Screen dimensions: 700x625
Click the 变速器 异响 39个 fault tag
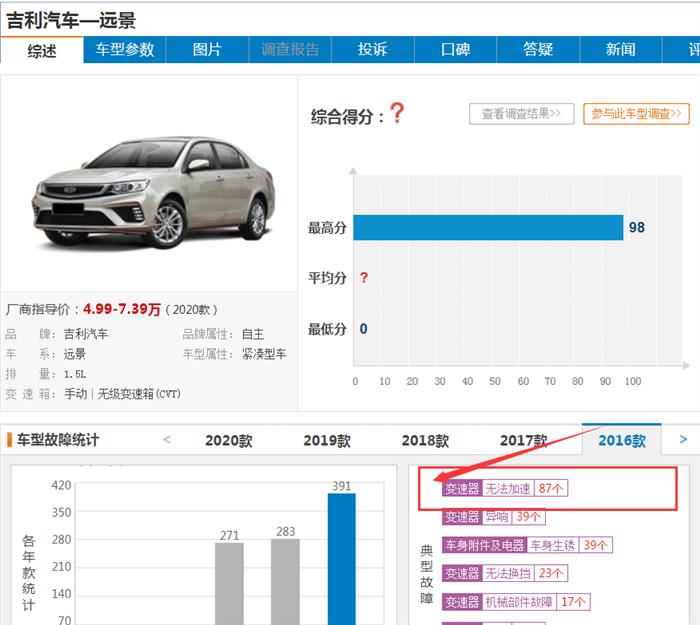click(494, 517)
